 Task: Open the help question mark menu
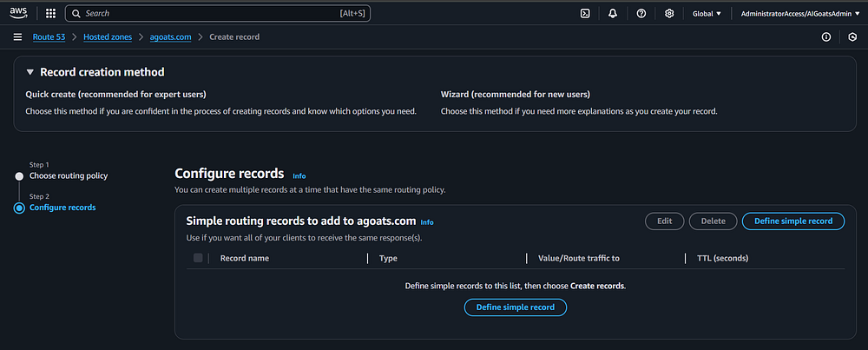pyautogui.click(x=641, y=14)
